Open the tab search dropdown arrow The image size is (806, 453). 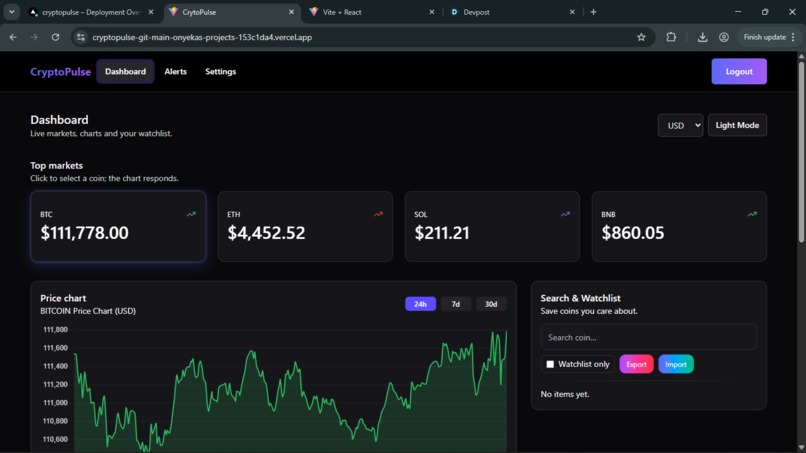click(11, 12)
